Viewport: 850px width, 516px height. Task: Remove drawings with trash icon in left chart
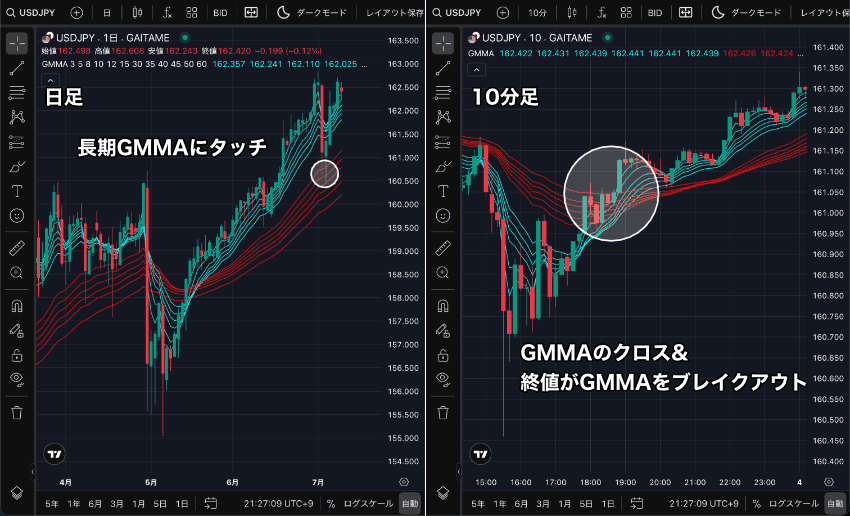click(17, 412)
